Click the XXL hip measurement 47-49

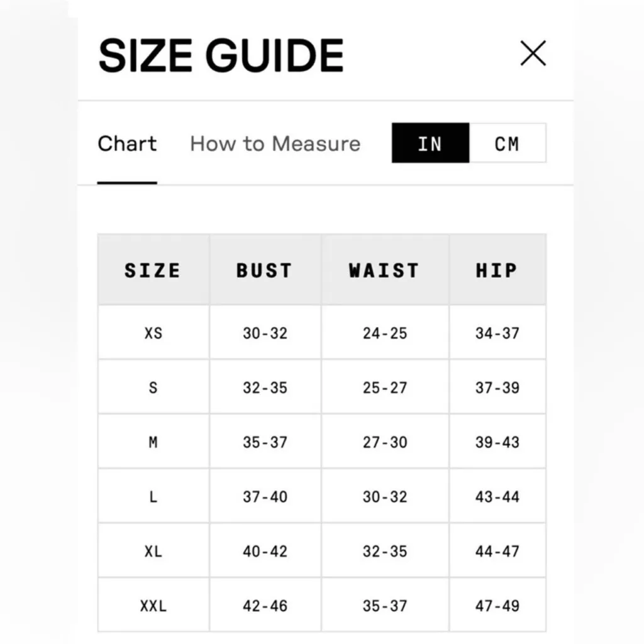(497, 606)
